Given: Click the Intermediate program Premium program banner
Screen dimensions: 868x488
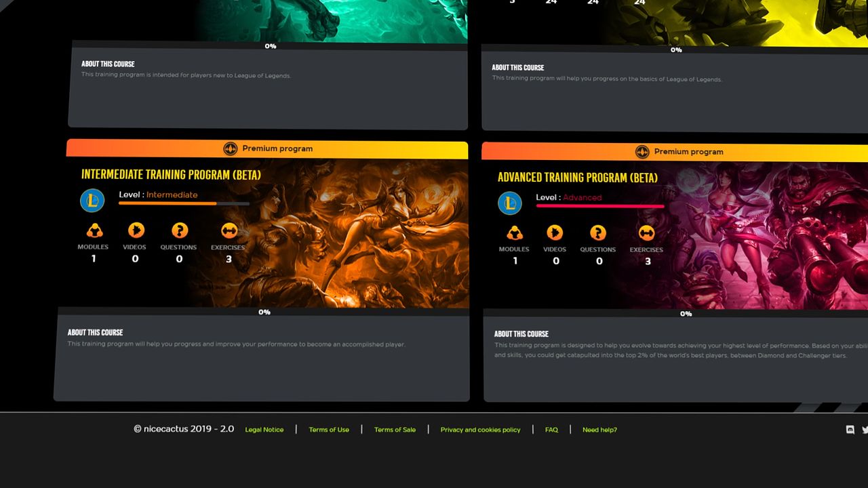Looking at the screenshot, I should pyautogui.click(x=267, y=148).
